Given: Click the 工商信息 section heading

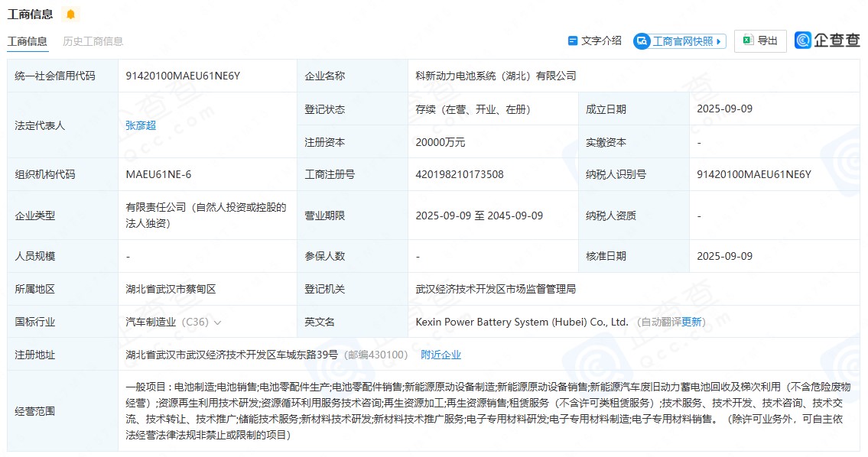Looking at the screenshot, I should [x=30, y=15].
